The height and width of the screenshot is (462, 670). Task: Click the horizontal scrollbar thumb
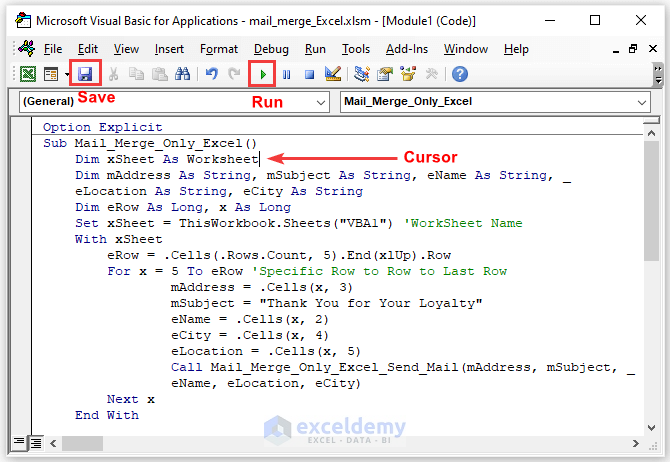[x=82, y=443]
